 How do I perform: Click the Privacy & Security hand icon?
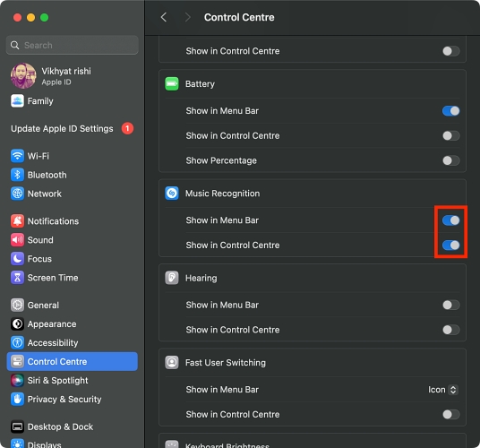17,399
